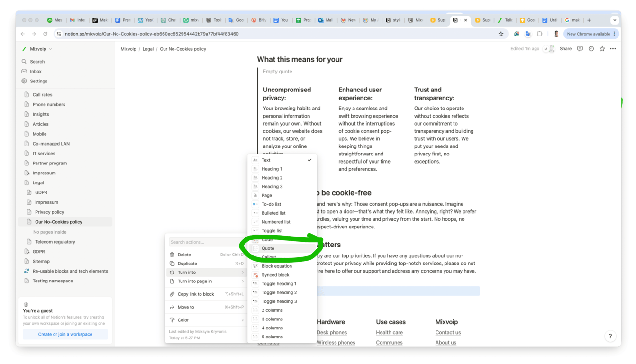Expand the Color submenu
Image resolution: width=636 pixels, height=364 pixels.
[206, 320]
